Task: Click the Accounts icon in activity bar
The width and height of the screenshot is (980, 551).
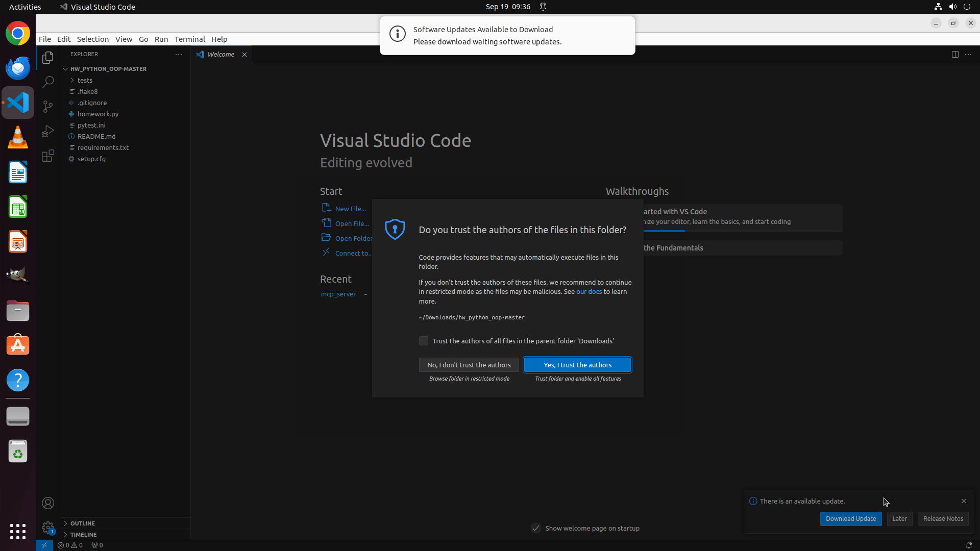Action: pyautogui.click(x=48, y=503)
